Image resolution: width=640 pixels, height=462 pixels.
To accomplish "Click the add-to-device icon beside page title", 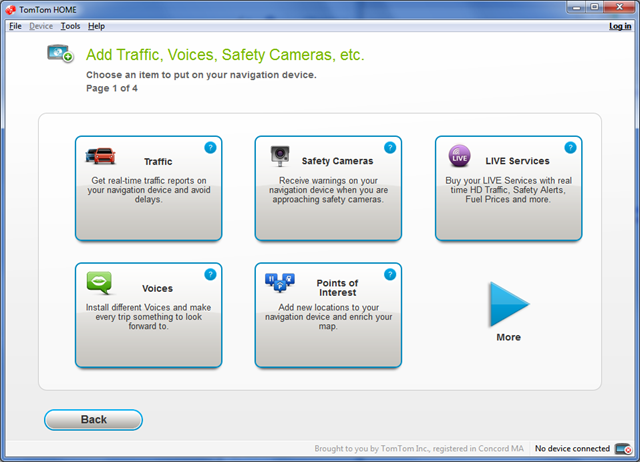I will pos(60,53).
